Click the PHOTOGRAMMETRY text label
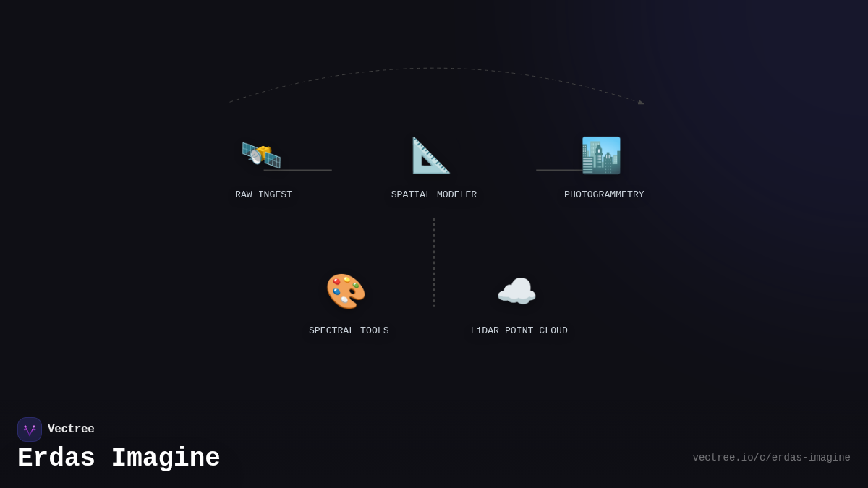868x488 pixels. 604,194
